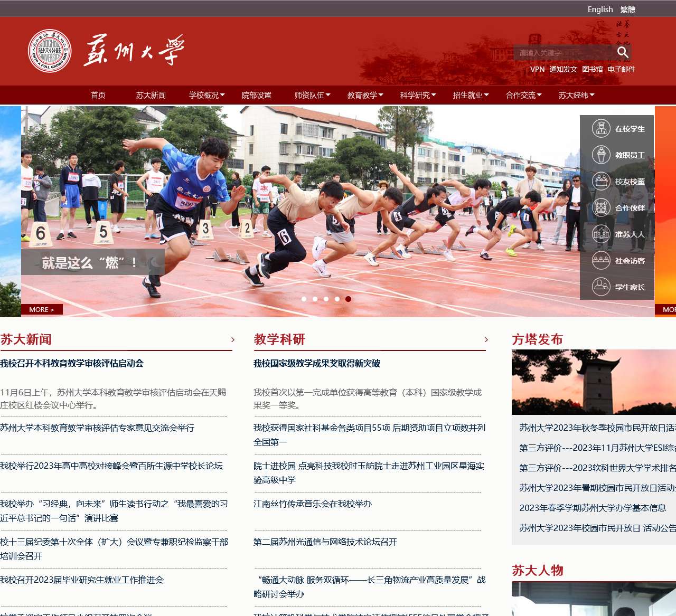Switch site language to English
The height and width of the screenshot is (616, 676).
tap(600, 9)
